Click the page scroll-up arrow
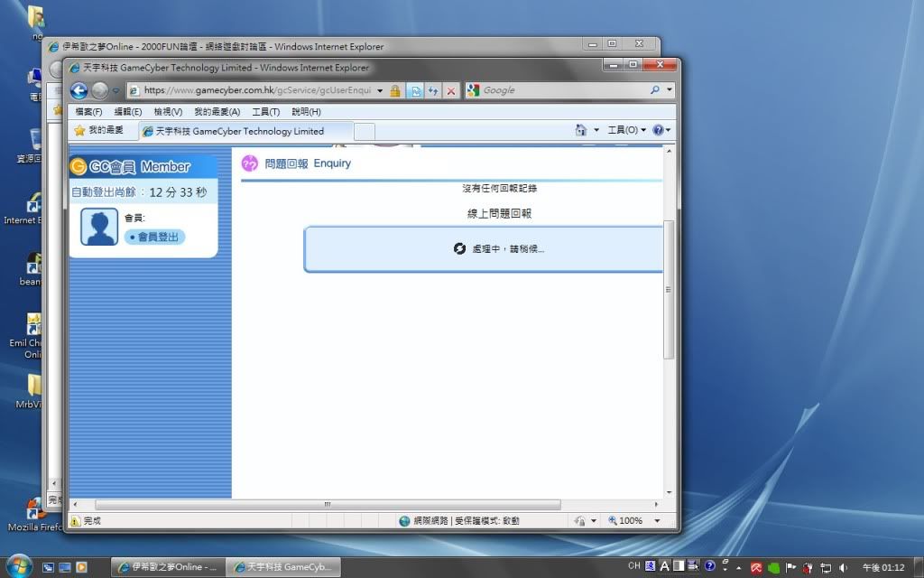The height and width of the screenshot is (578, 924). pyautogui.click(x=669, y=152)
